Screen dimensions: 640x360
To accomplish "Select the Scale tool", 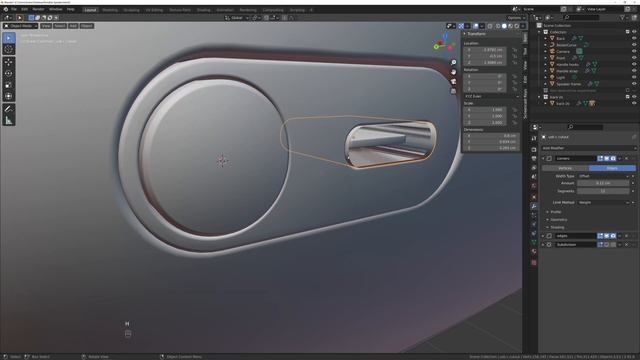I will point(9,85).
